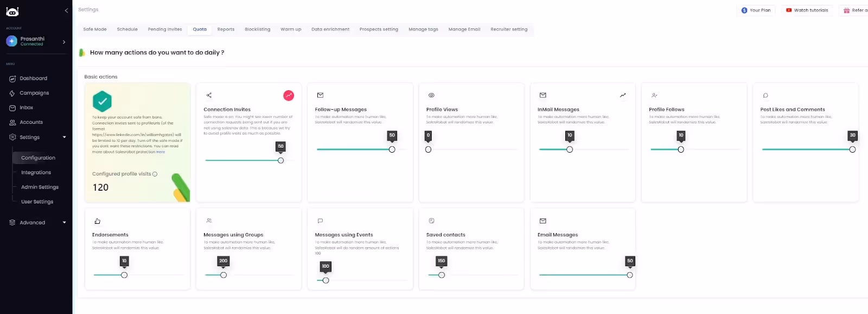
Task: Switch to the Warm up tab
Action: click(291, 29)
